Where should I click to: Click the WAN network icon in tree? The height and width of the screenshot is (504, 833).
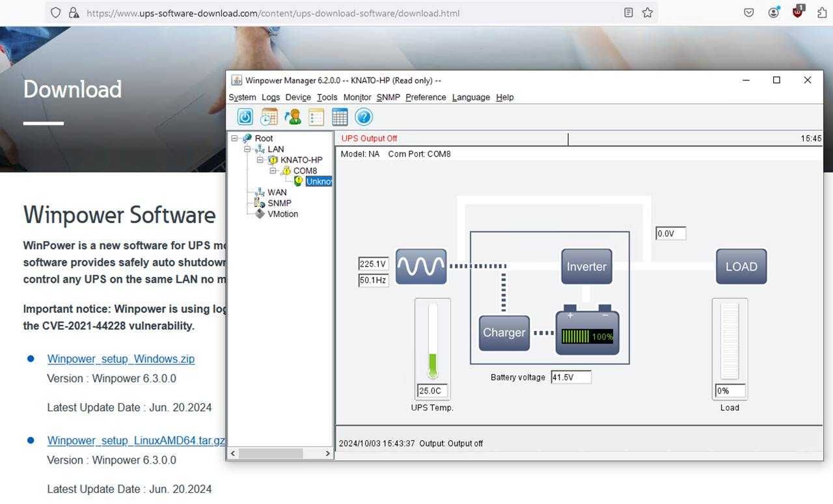coord(260,192)
